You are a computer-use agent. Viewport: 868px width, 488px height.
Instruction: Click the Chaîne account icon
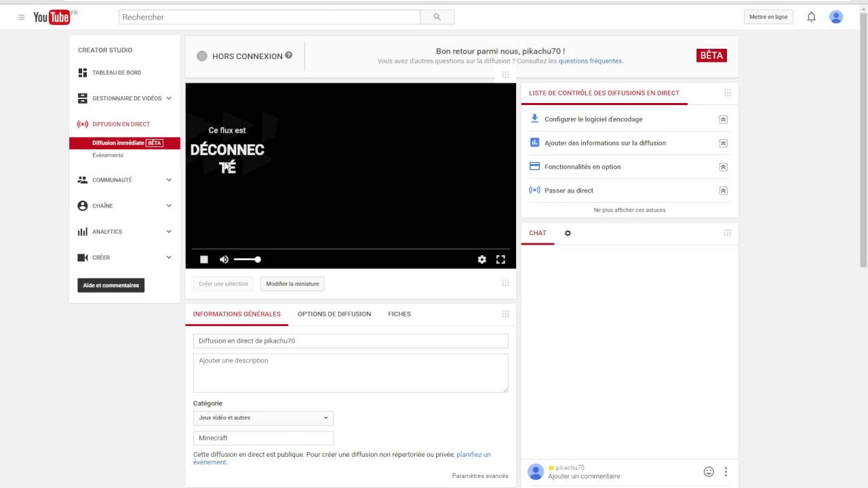click(x=83, y=205)
